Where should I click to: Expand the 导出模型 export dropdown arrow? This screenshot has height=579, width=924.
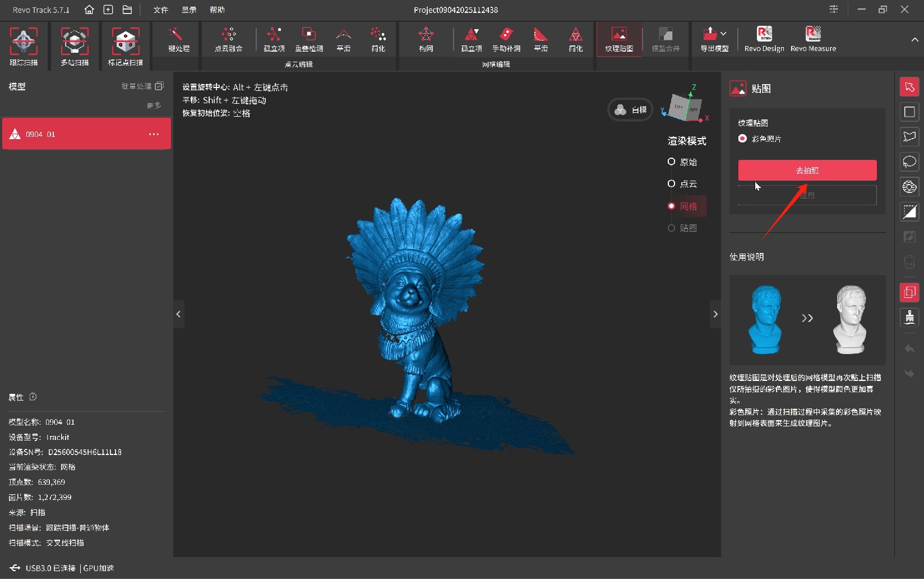tap(724, 34)
